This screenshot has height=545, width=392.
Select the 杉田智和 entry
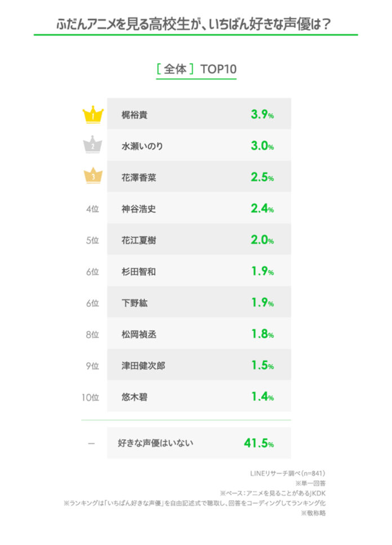139,272
